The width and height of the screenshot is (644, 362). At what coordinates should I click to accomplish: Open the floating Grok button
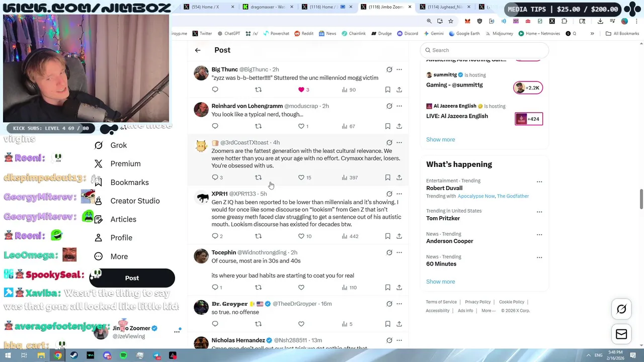(x=621, y=309)
